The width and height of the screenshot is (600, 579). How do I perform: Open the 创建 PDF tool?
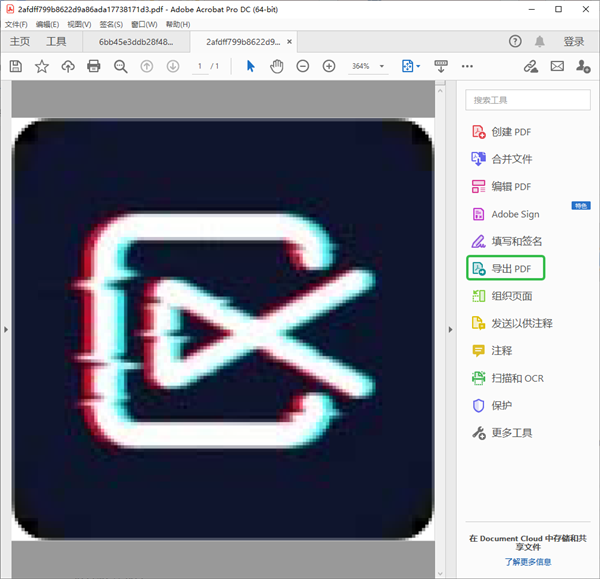(x=502, y=132)
